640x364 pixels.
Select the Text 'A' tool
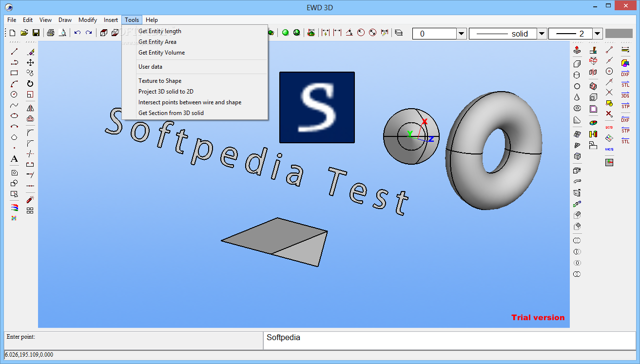(x=14, y=159)
